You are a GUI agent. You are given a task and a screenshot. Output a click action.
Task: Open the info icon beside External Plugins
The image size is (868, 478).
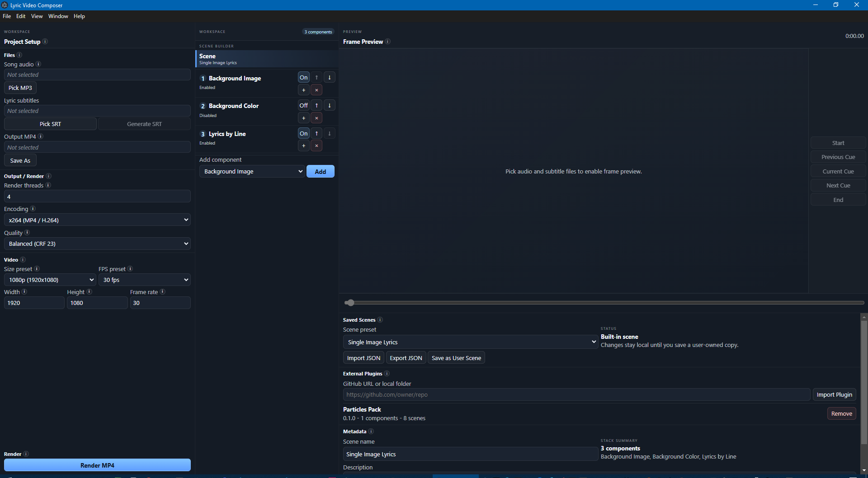tap(387, 374)
